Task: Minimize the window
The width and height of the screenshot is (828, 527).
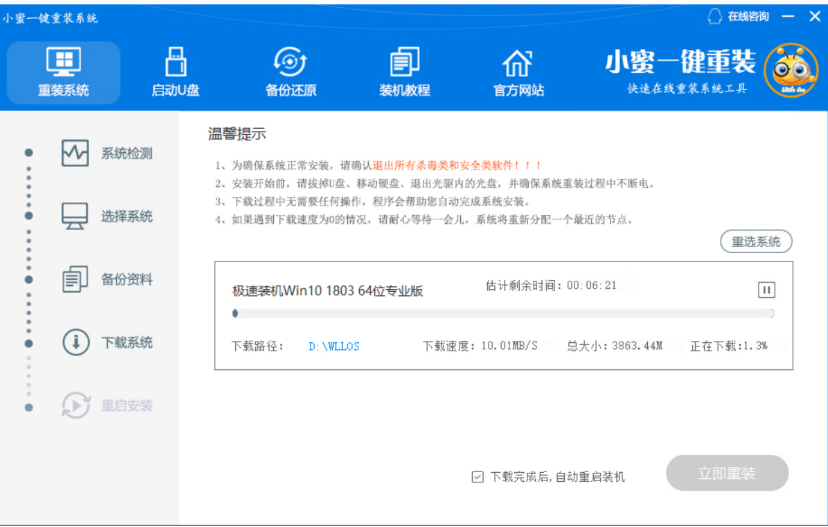Action: tap(788, 17)
